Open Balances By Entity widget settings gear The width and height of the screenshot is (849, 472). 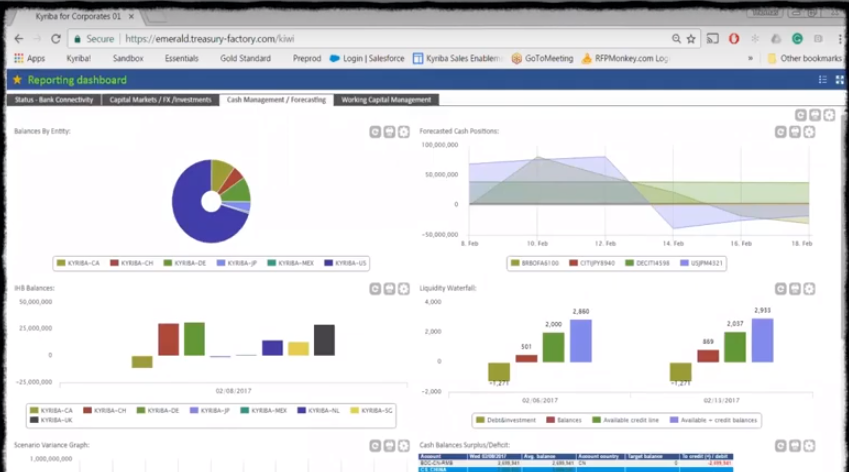coord(404,132)
